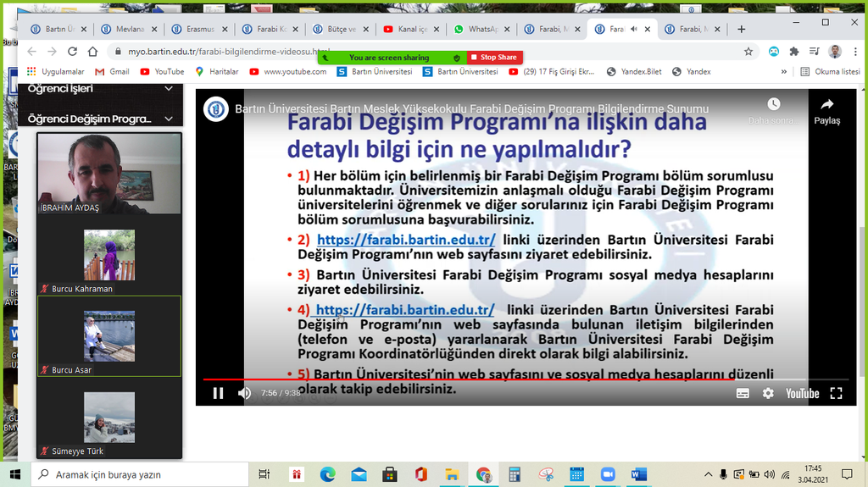Open the YouTube bookmark
Viewport: 868px width, 487px height.
click(162, 71)
